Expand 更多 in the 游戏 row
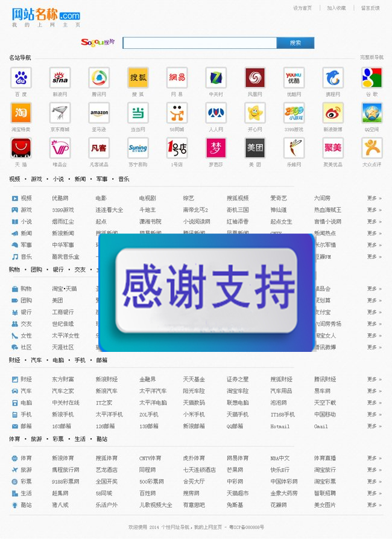Screen dimensions: 392x539 pos(374,209)
